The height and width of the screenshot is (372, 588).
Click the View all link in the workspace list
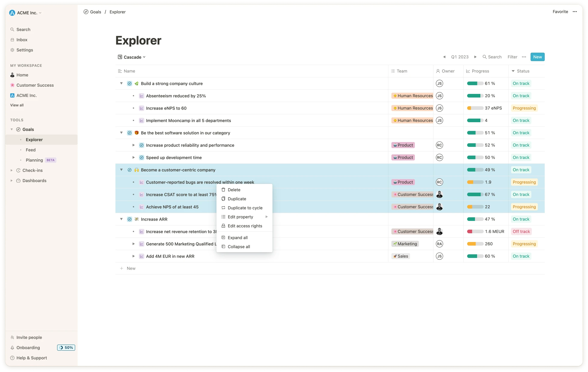17,105
